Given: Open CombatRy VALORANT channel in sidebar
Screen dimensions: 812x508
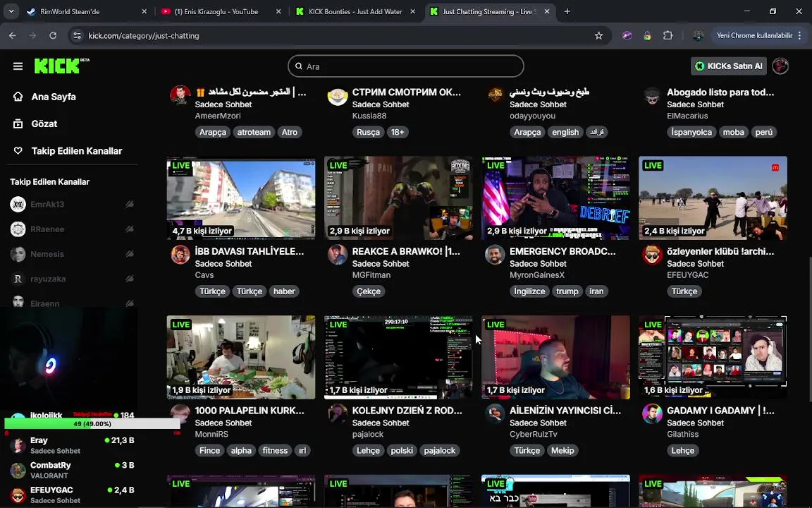Looking at the screenshot, I should [71, 470].
